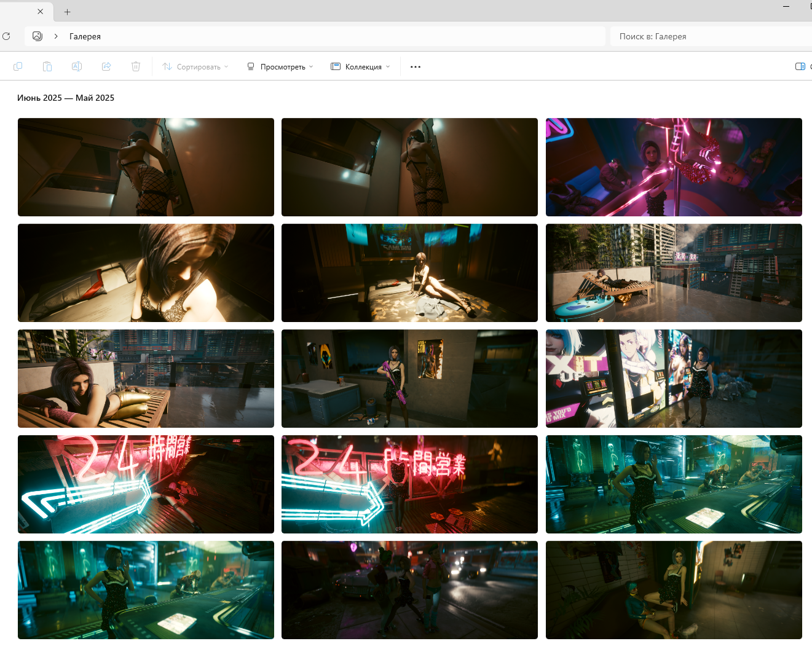Select thumbnail of woman lying on wooden bench
812x649 pixels.
click(x=146, y=379)
